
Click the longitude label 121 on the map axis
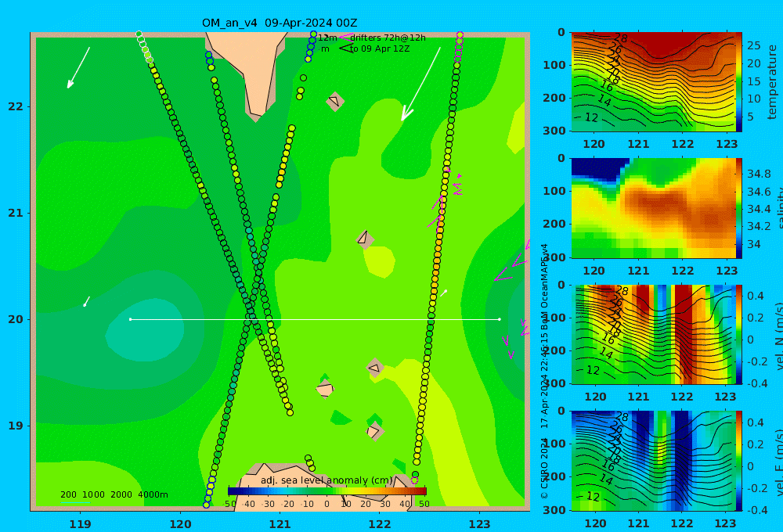pos(280,524)
